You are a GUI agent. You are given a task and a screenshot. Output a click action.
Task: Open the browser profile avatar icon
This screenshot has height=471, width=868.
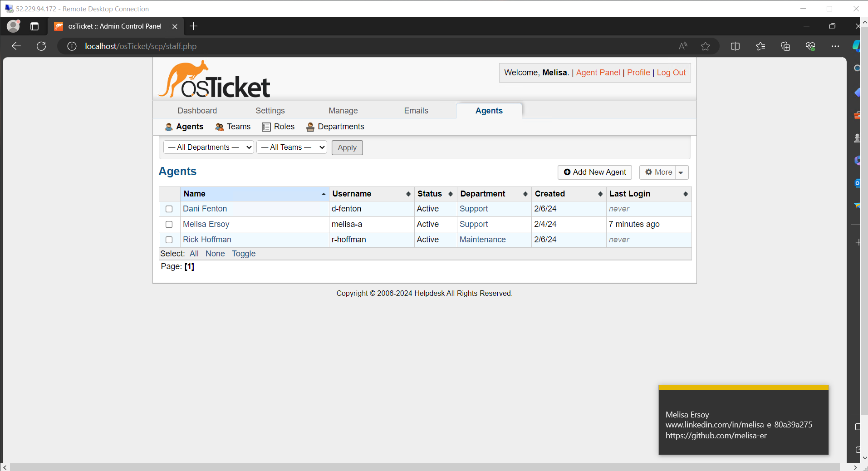click(14, 26)
